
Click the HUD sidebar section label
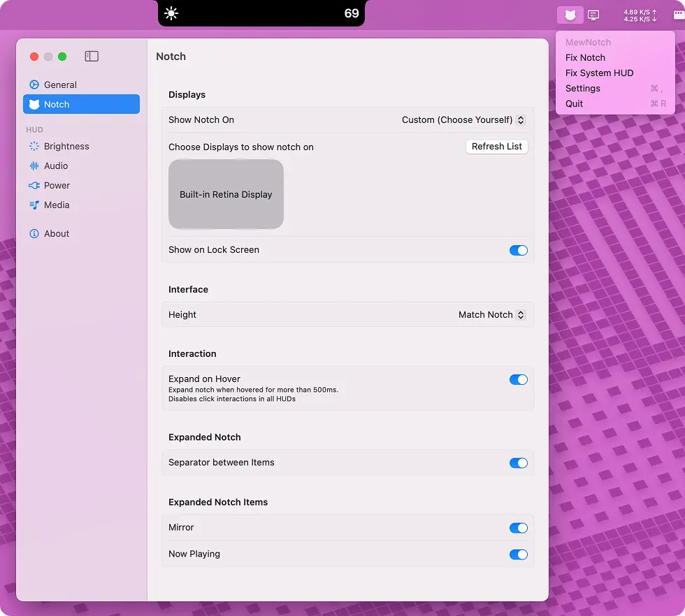click(x=34, y=130)
